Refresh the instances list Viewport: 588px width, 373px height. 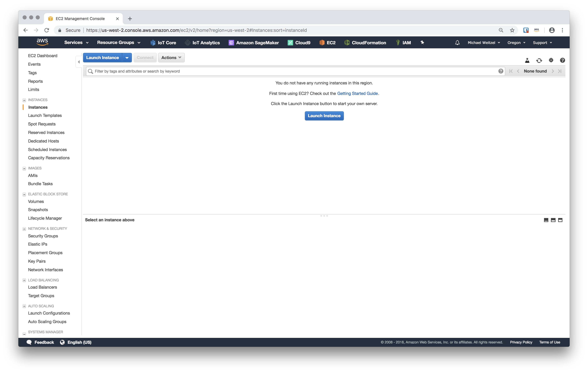[x=539, y=60]
